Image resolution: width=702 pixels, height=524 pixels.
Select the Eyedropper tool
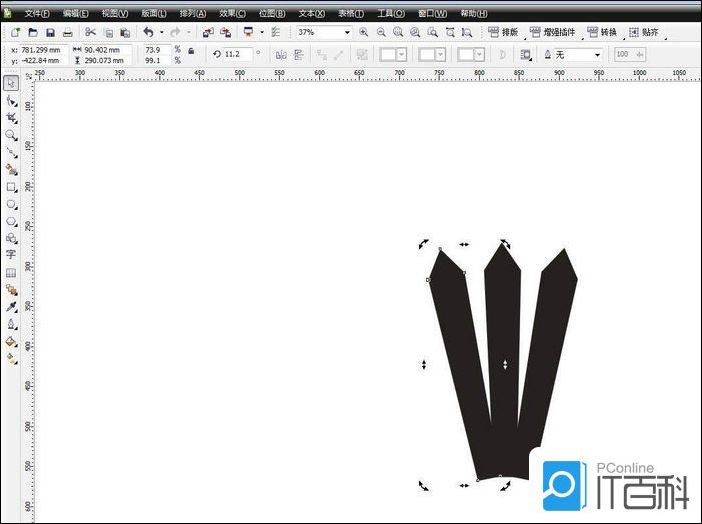[11, 306]
